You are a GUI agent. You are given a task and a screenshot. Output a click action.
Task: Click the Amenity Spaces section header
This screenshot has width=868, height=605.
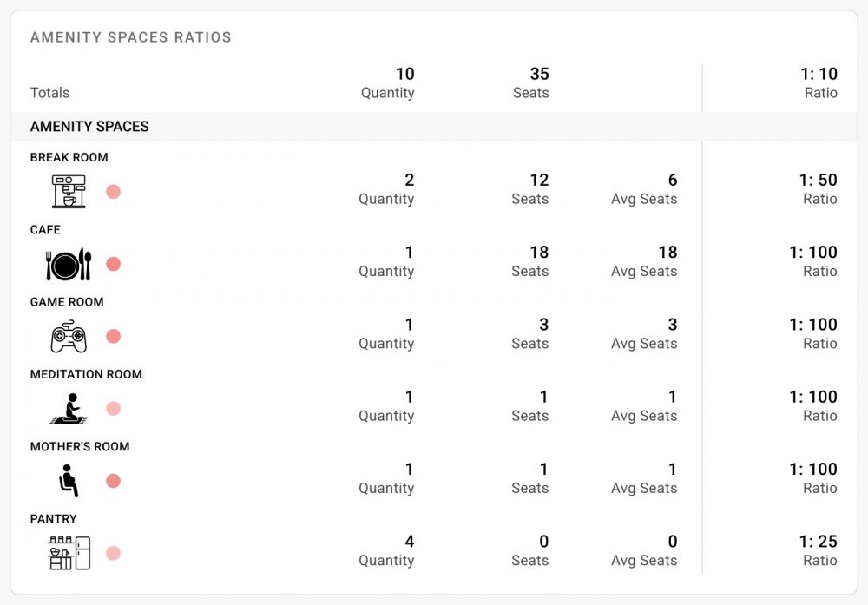coord(89,126)
